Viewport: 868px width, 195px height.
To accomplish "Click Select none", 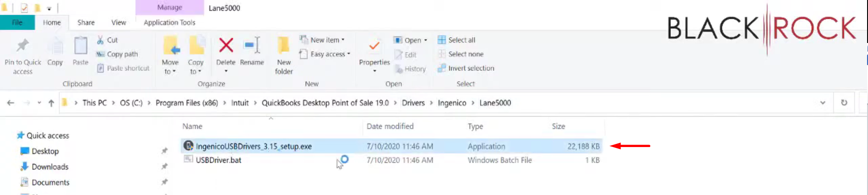I will tap(460, 54).
